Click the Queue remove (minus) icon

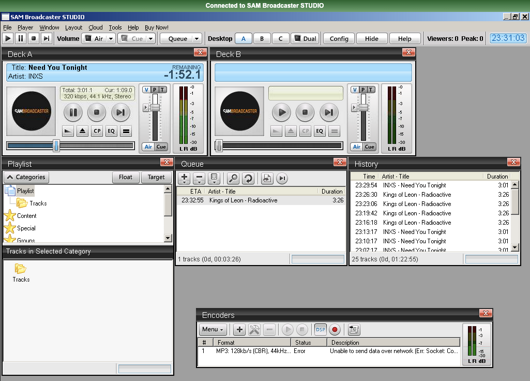coord(199,178)
